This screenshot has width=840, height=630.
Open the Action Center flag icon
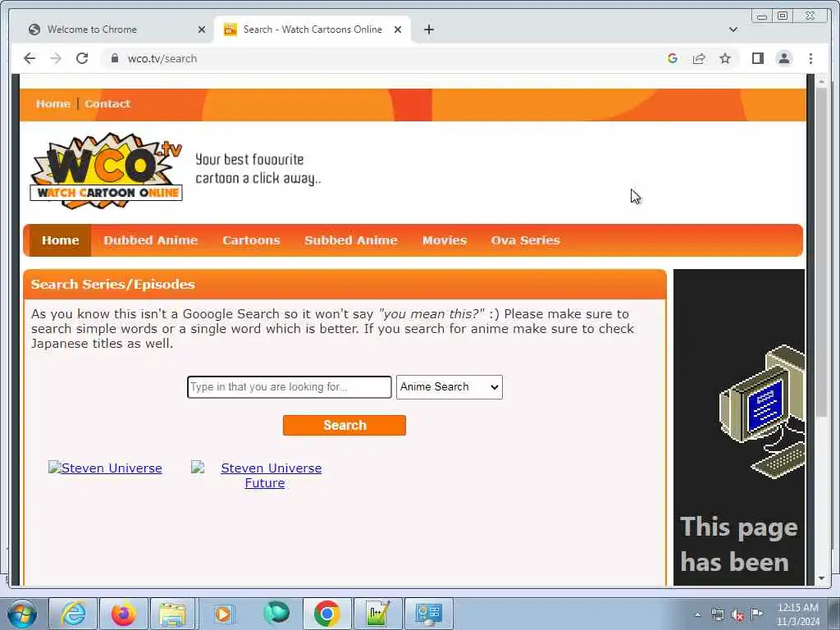pyautogui.click(x=757, y=614)
